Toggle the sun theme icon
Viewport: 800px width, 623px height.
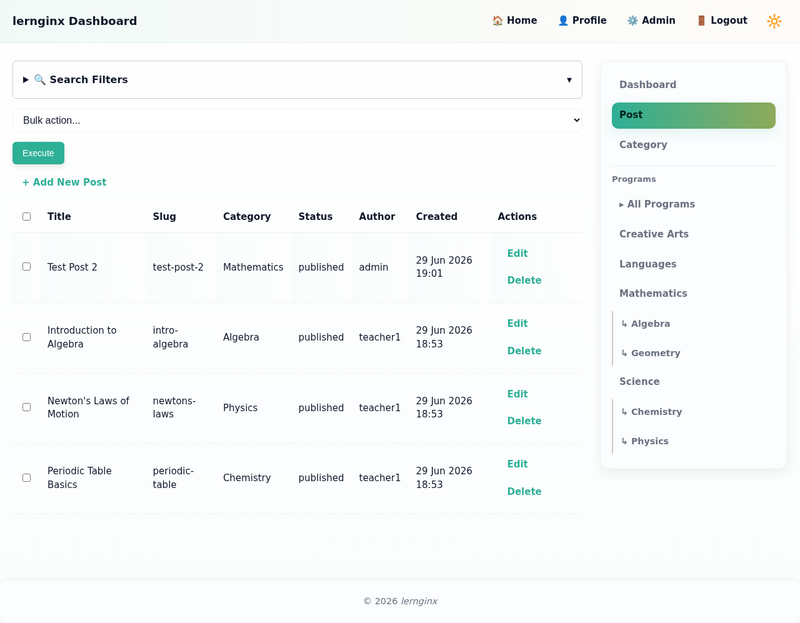pos(774,21)
